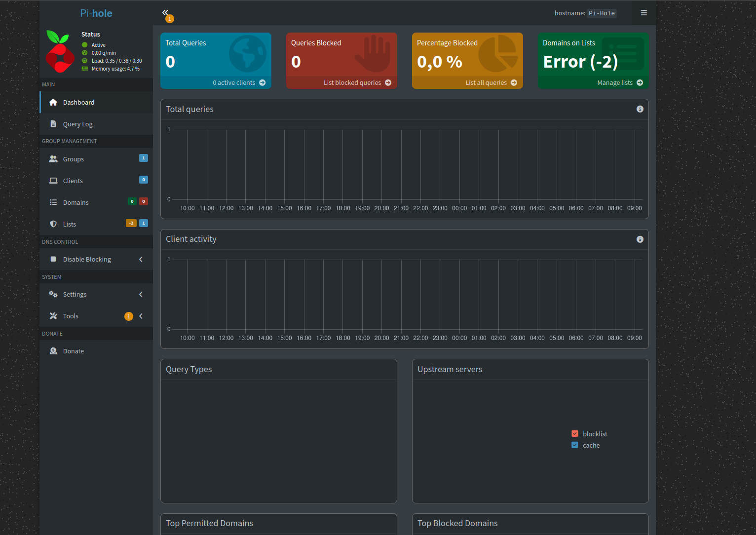
Task: Click arrow icon next to Manage lists
Action: click(640, 82)
